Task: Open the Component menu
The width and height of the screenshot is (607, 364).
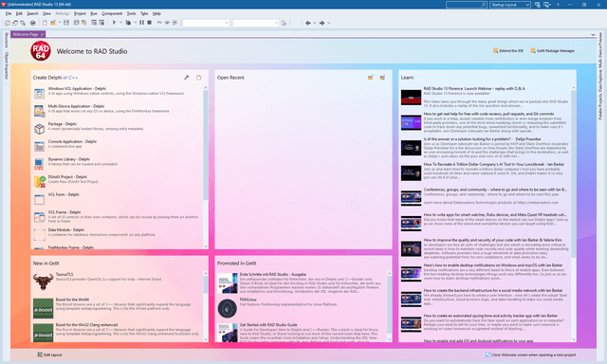Action: coord(112,13)
